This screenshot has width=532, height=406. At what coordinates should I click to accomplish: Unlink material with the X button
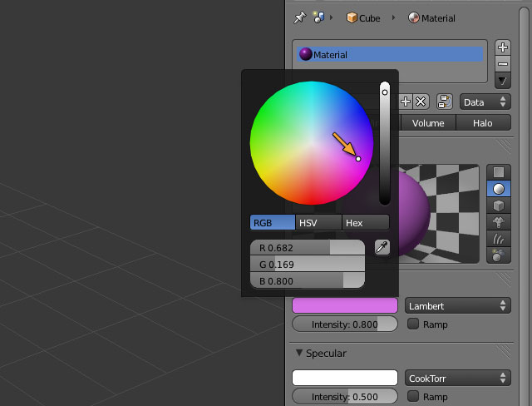pyautogui.click(x=421, y=101)
